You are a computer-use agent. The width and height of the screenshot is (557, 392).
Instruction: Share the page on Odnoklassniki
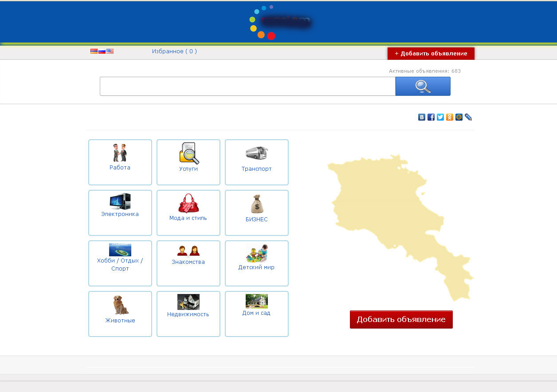point(450,117)
